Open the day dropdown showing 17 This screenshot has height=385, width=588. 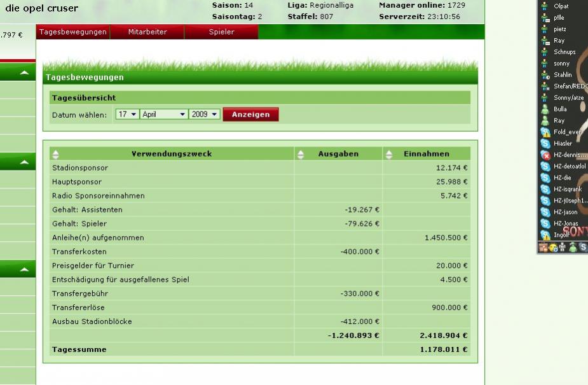coord(127,115)
